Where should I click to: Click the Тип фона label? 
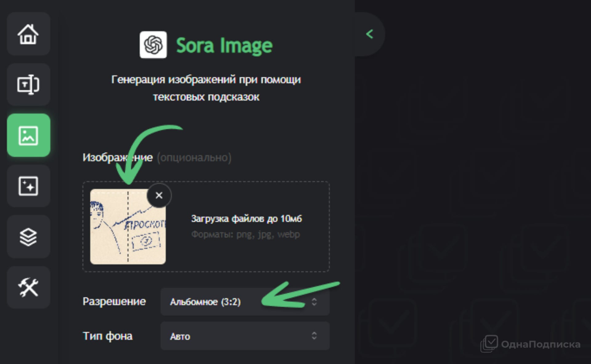point(107,336)
